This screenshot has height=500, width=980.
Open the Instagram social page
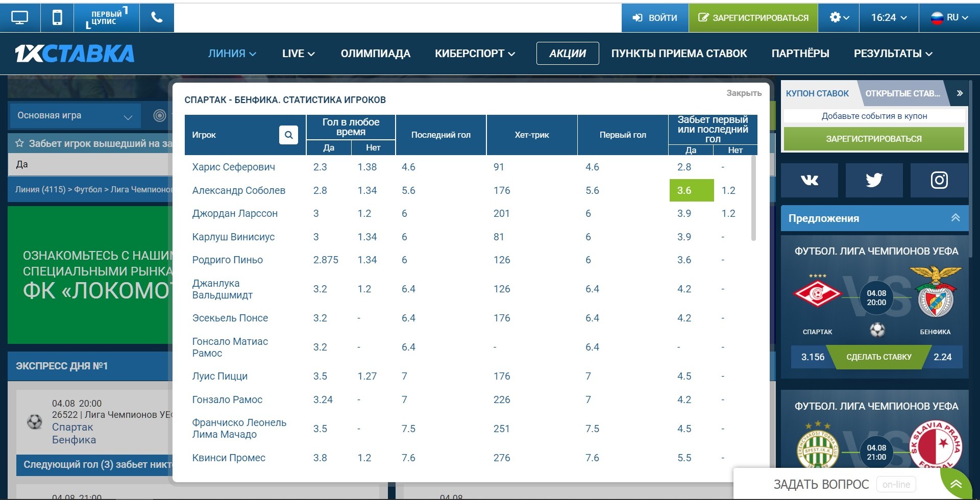[x=939, y=180]
